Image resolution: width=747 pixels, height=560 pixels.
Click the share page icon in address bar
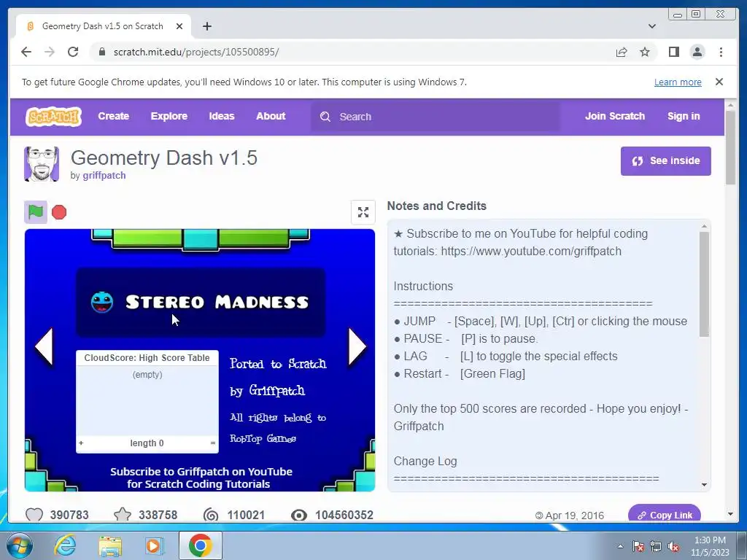click(x=622, y=52)
